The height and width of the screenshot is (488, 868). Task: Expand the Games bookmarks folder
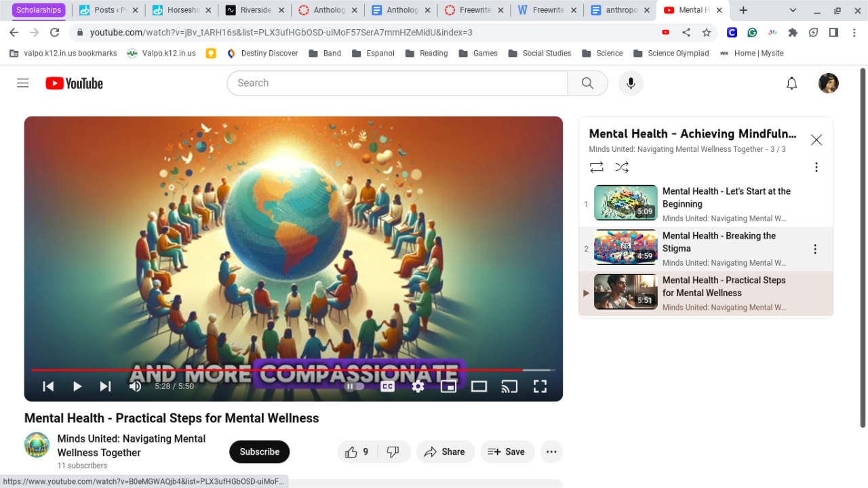(478, 54)
